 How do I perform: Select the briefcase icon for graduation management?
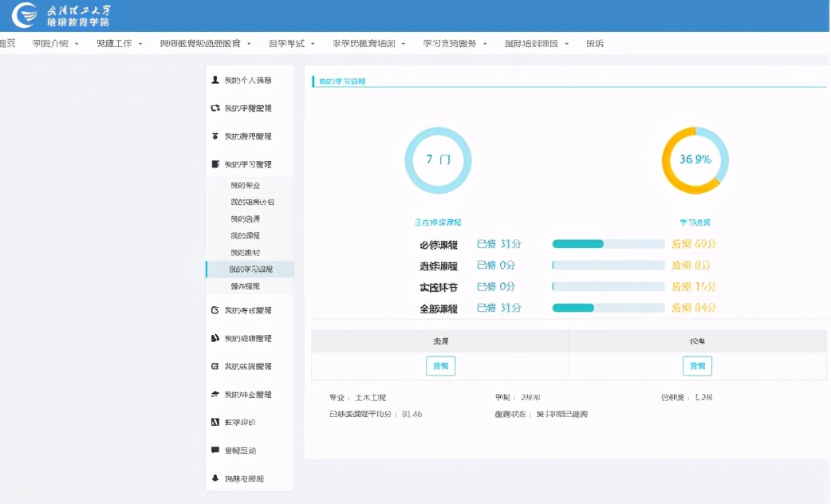point(214,395)
